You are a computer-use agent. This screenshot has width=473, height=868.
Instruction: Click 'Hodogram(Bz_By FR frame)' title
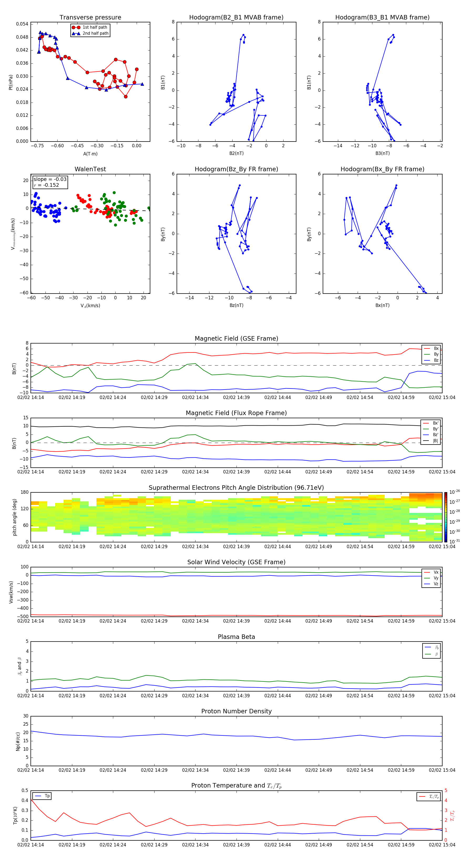pos(236,169)
